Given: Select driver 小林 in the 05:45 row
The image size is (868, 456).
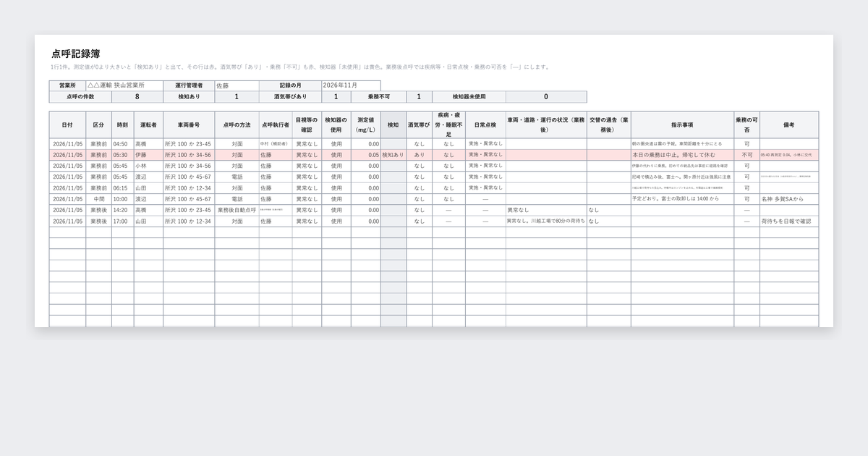Looking at the screenshot, I should 148,166.
